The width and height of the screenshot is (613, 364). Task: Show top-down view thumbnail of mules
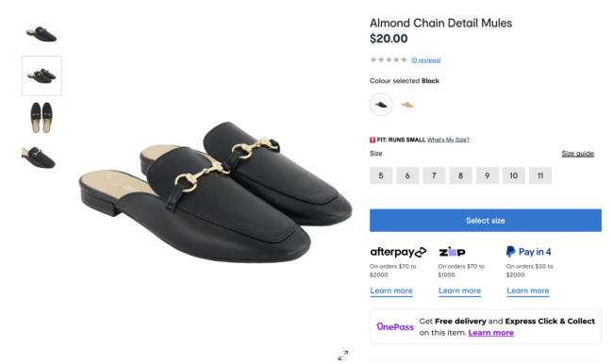point(41,117)
